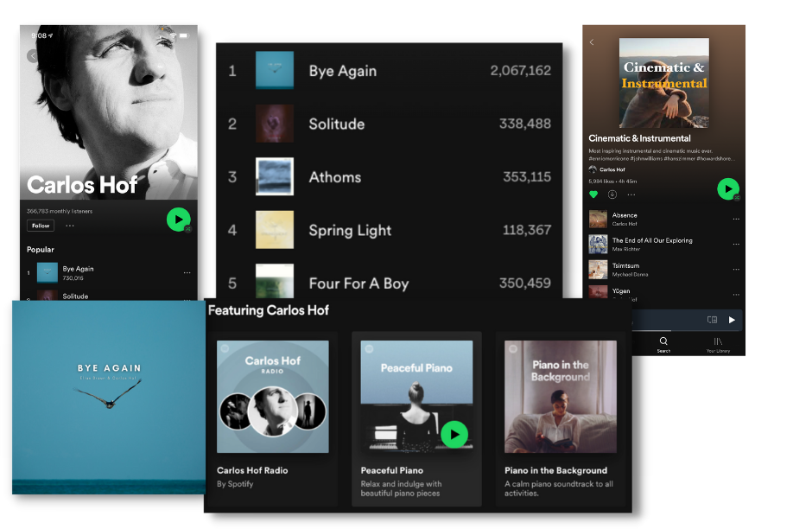The width and height of the screenshot is (812, 529).
Task: Open options for Bye Again in Popular list
Action: [187, 273]
